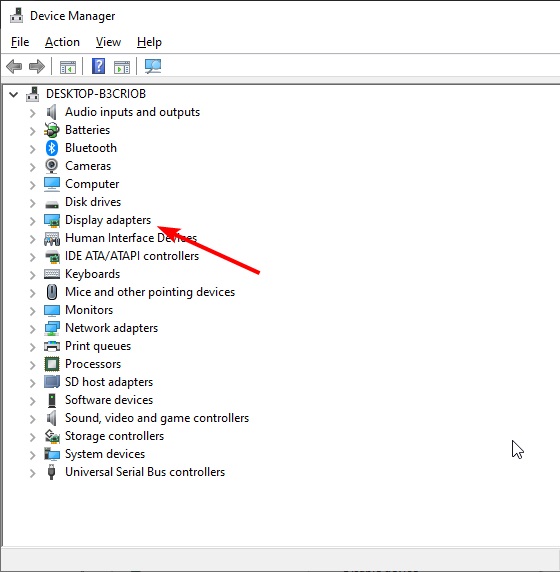Expand the Processors category
The image size is (560, 572).
[x=32, y=365]
